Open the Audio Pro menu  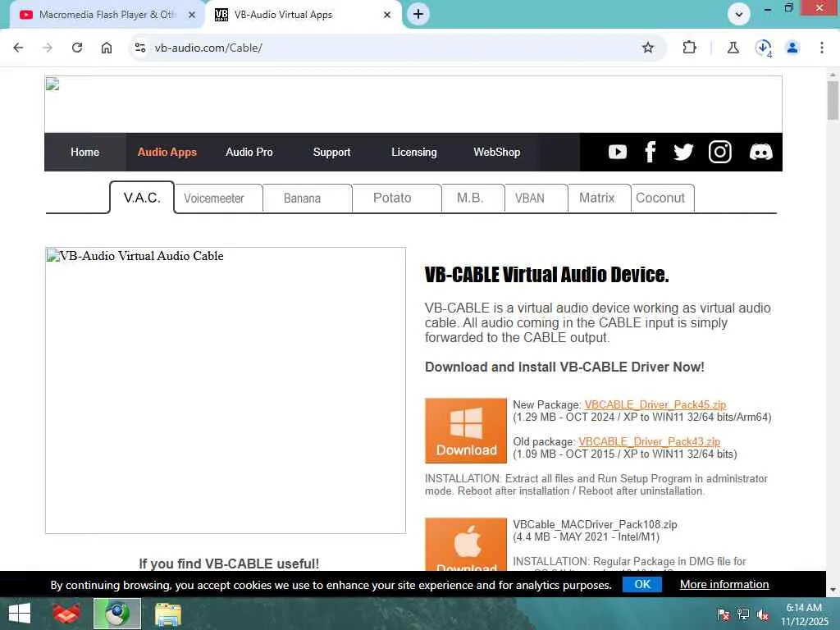249,152
